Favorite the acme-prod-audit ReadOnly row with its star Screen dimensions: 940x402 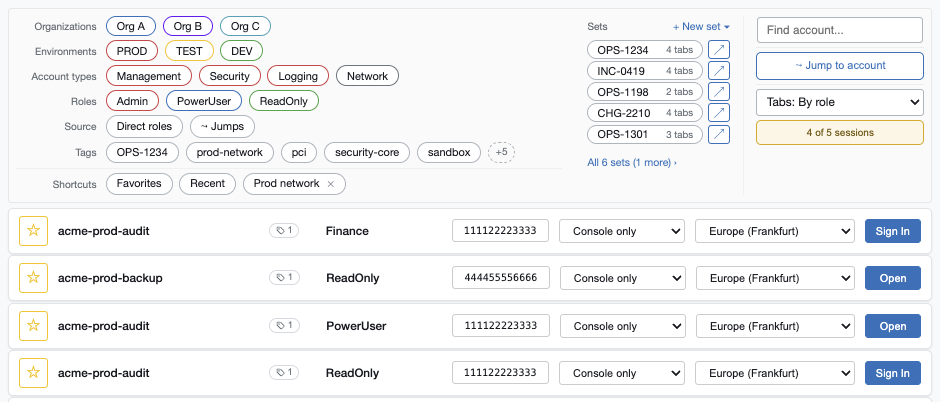pyautogui.click(x=34, y=373)
